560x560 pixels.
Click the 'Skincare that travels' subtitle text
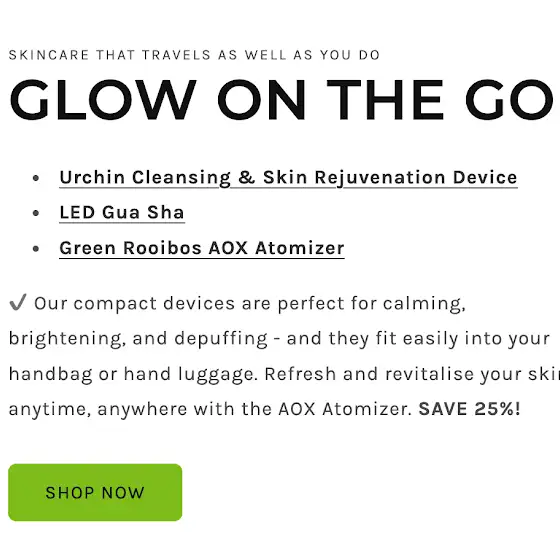194,55
